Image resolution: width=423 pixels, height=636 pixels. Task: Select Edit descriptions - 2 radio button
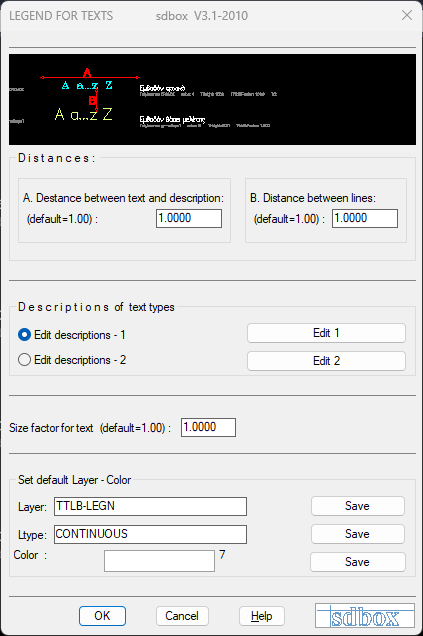(x=24, y=360)
